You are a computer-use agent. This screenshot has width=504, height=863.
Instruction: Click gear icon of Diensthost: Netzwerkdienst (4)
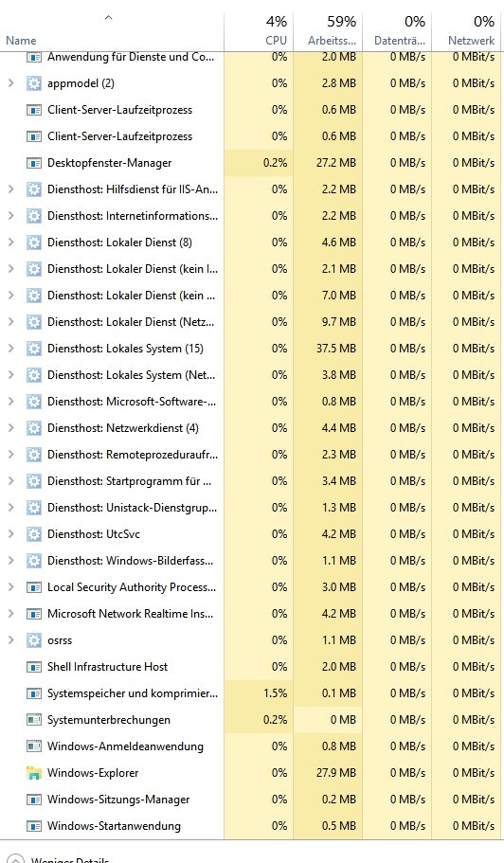pyautogui.click(x=34, y=427)
